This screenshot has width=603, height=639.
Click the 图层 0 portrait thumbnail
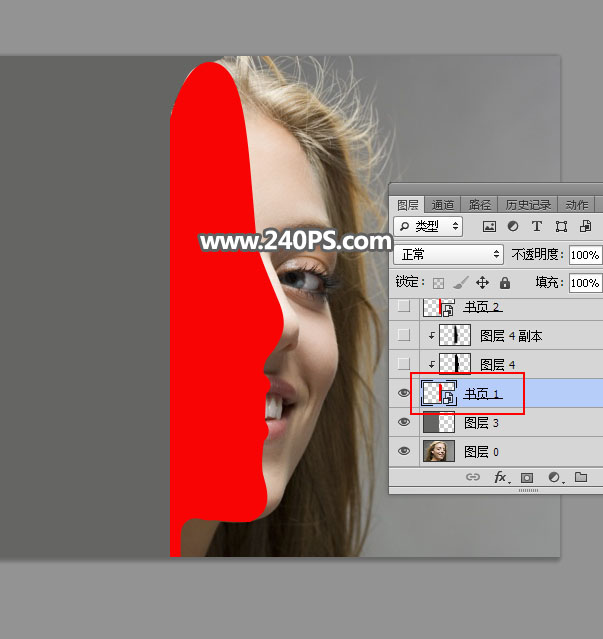[439, 451]
